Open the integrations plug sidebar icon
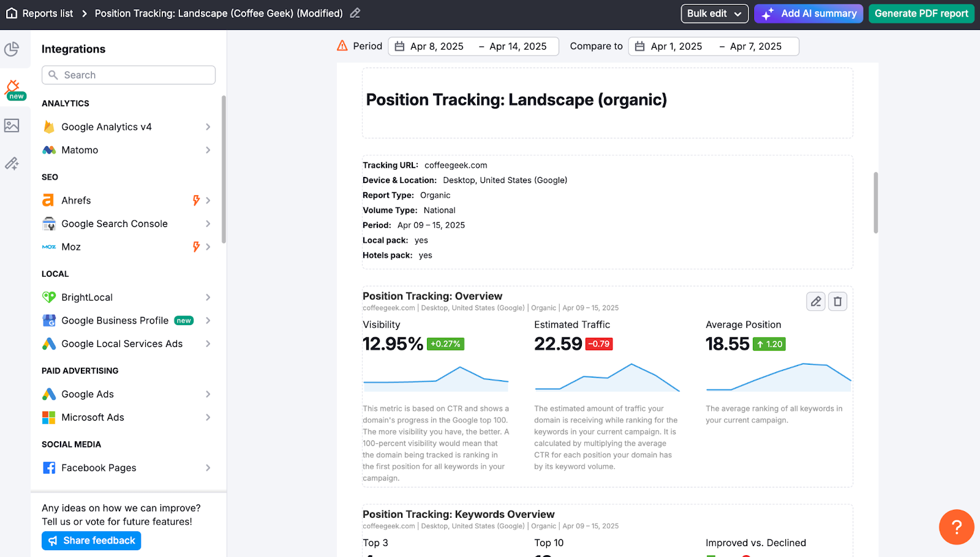Viewport: 980px width, 557px height. coord(13,88)
